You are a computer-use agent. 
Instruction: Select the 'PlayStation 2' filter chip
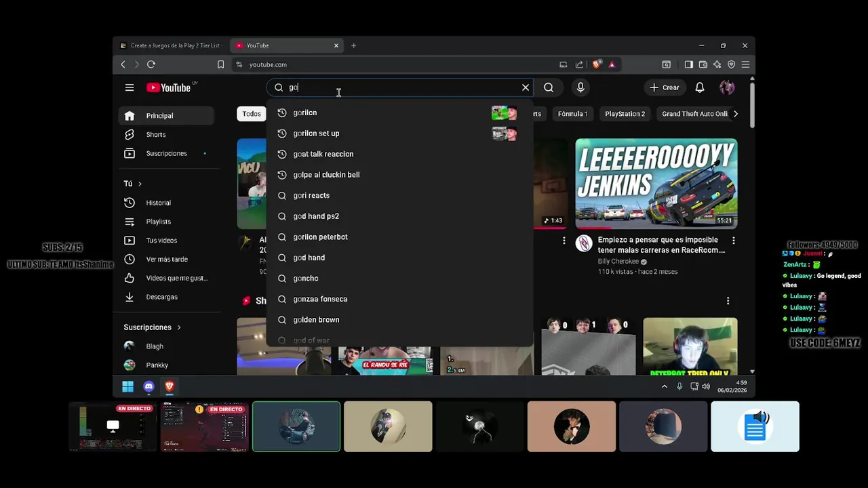click(x=625, y=114)
